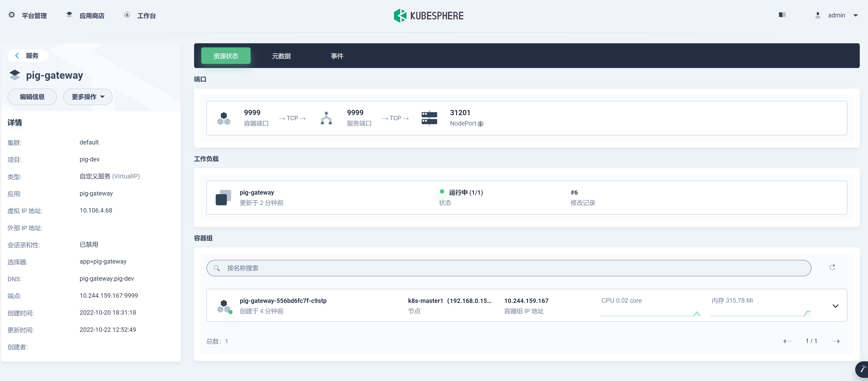Click the documentation book icon in header
Image resolution: width=868 pixels, height=381 pixels.
tap(782, 15)
